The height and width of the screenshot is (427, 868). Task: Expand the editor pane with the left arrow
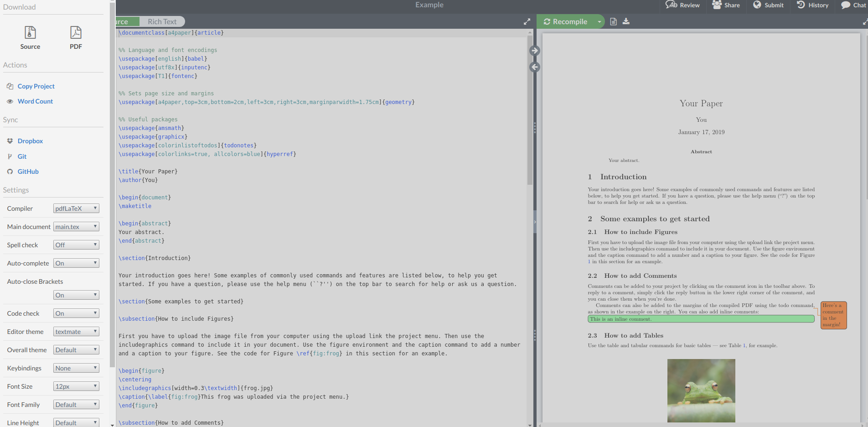pyautogui.click(x=534, y=67)
